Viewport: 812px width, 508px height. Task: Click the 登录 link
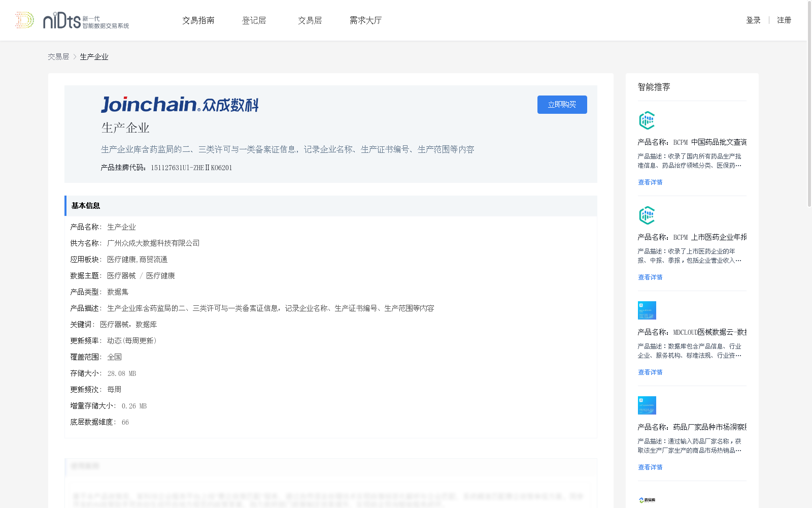tap(753, 20)
